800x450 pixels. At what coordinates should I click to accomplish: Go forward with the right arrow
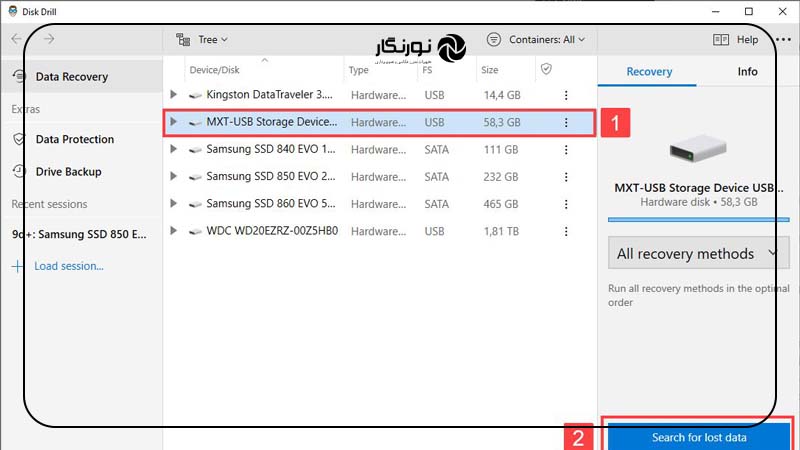(49, 39)
